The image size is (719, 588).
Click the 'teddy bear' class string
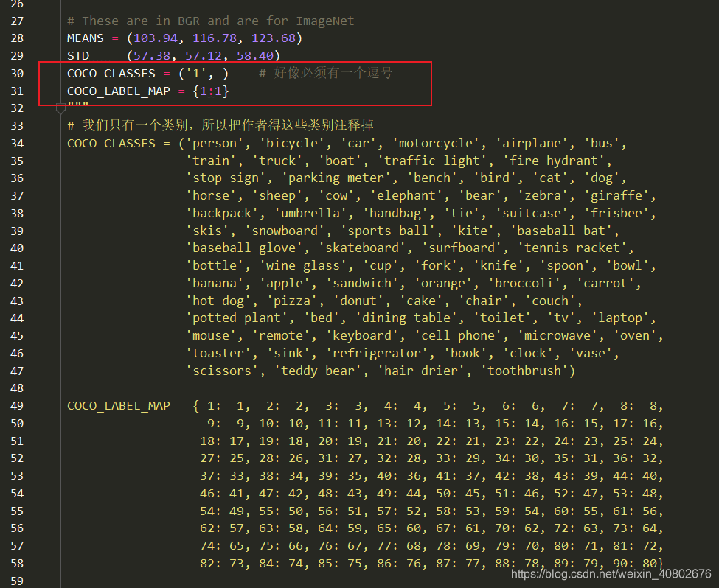click(x=318, y=371)
